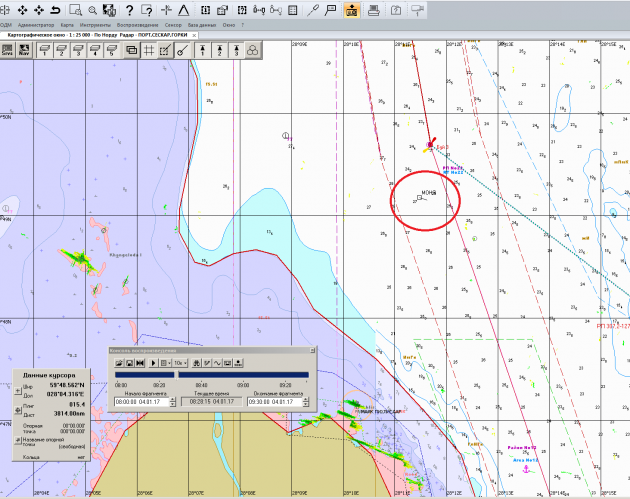
Task: Adjust fragment start time spinner
Action: (x=174, y=401)
